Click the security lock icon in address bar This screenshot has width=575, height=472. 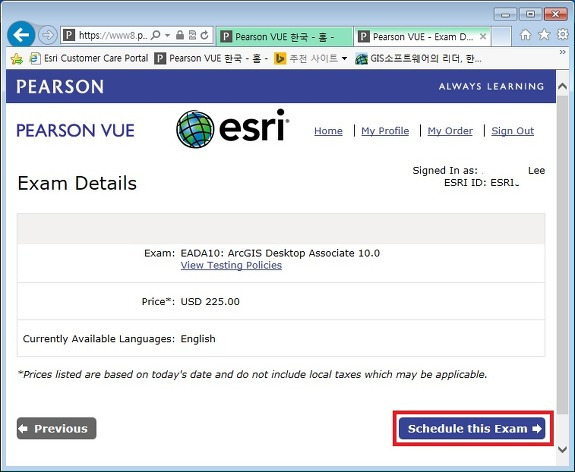(180, 35)
